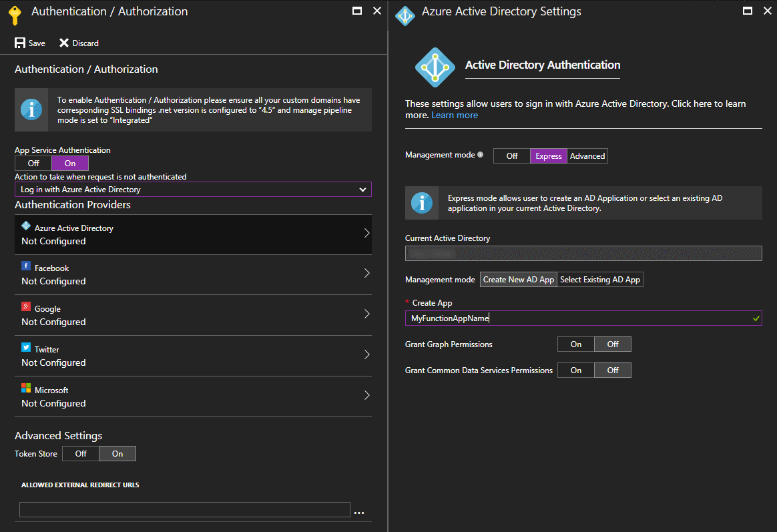Set Management mode to Off
The width and height of the screenshot is (777, 532).
(x=512, y=156)
